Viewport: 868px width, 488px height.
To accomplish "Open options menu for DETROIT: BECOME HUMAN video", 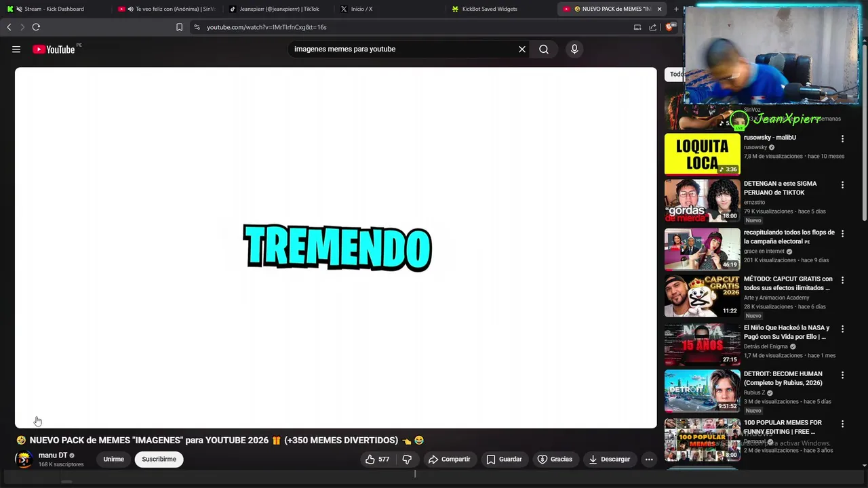I will [842, 375].
